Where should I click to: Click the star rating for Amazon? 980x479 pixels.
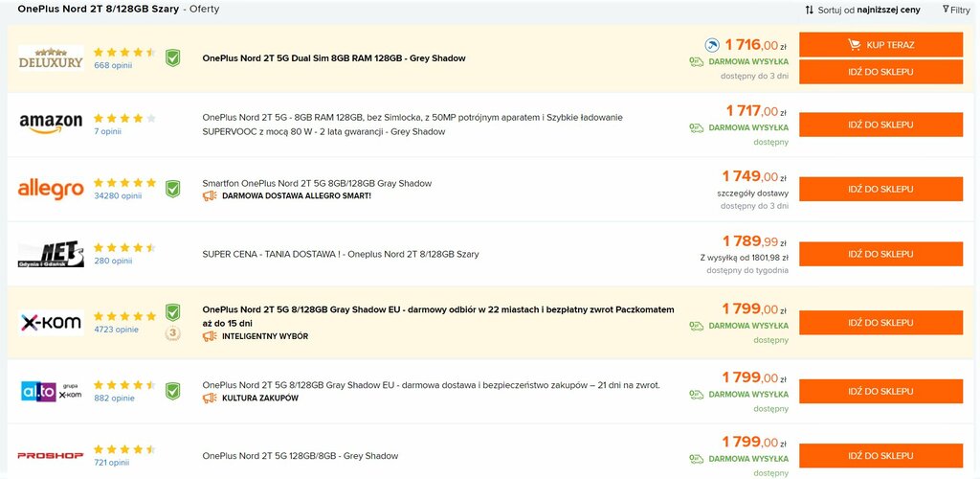(x=124, y=118)
